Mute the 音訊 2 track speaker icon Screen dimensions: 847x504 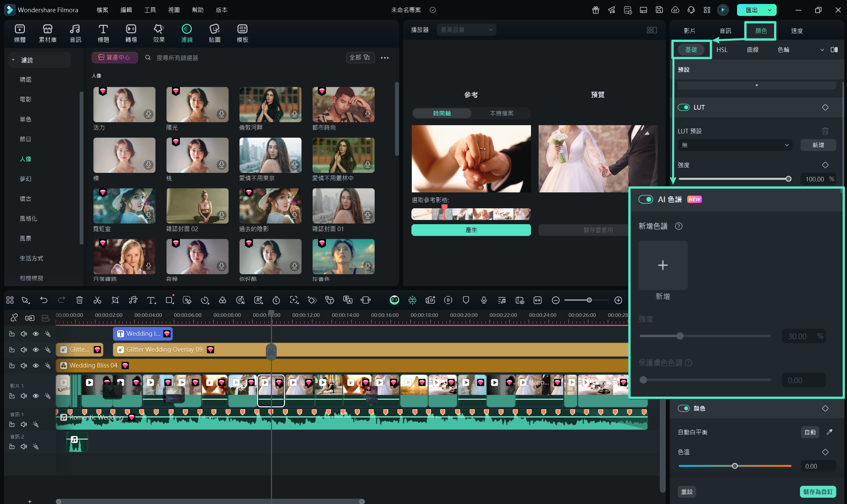point(24,446)
